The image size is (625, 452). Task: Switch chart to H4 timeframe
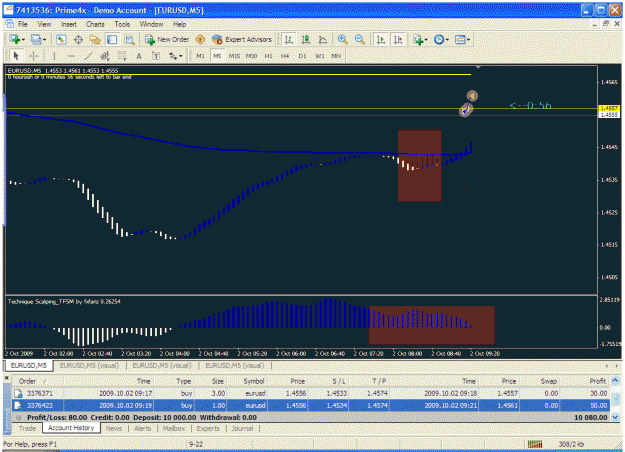pos(285,56)
